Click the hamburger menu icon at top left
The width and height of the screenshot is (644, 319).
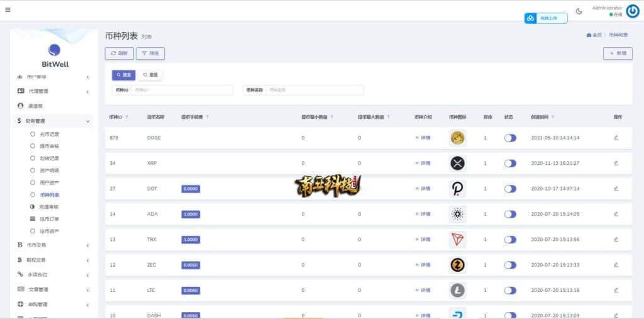click(8, 10)
